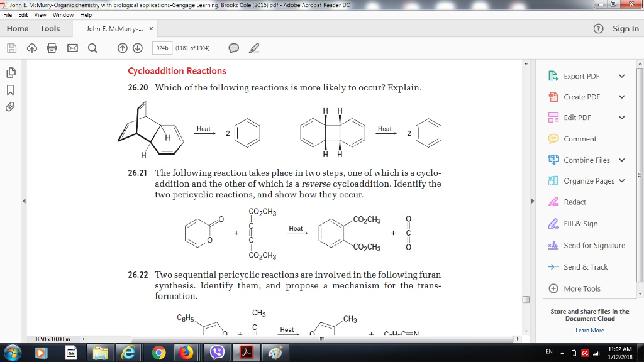This screenshot has height=362, width=644.
Task: Collapse the left navigation pane arrow
Action: (24, 201)
